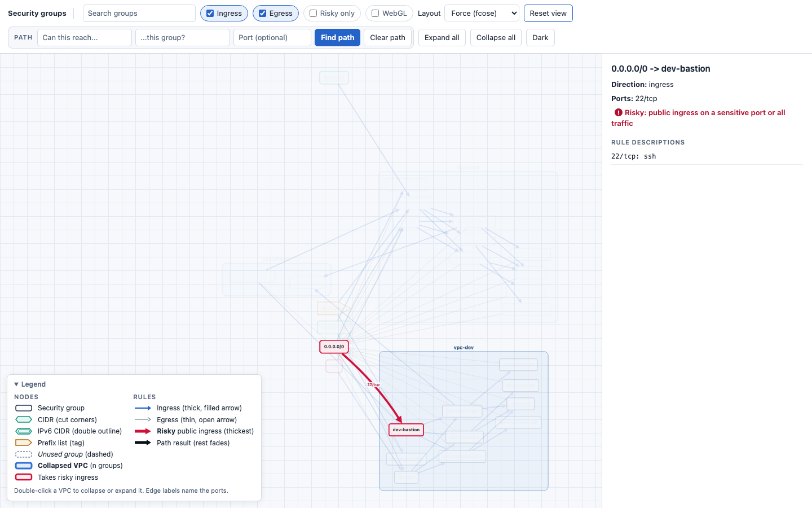Image resolution: width=812 pixels, height=508 pixels.
Task: Focus the Search groups input field
Action: (x=139, y=14)
